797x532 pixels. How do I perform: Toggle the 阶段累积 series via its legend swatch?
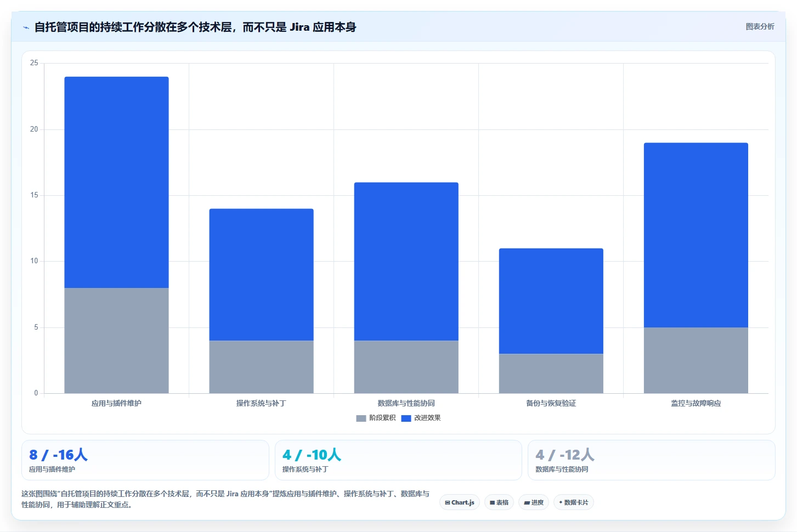point(361,418)
